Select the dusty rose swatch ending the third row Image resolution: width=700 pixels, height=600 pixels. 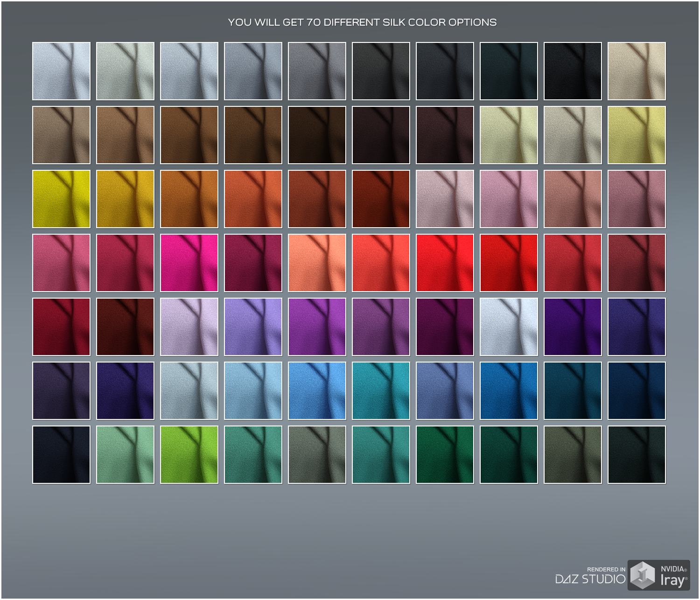pos(637,199)
